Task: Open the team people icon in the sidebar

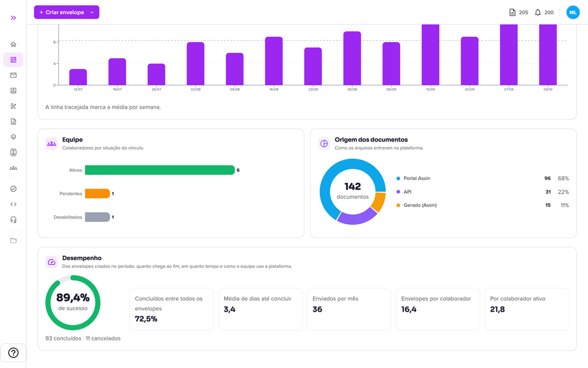Action: point(13,168)
